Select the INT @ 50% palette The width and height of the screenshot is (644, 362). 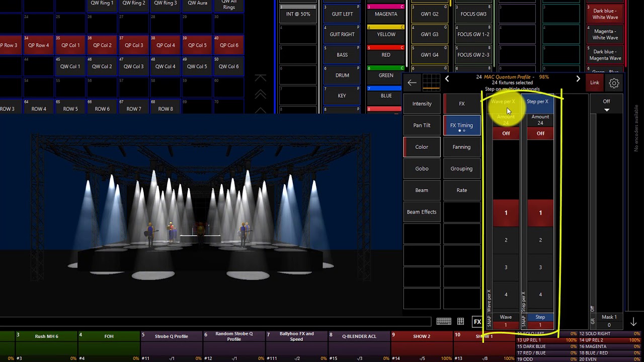point(298,14)
